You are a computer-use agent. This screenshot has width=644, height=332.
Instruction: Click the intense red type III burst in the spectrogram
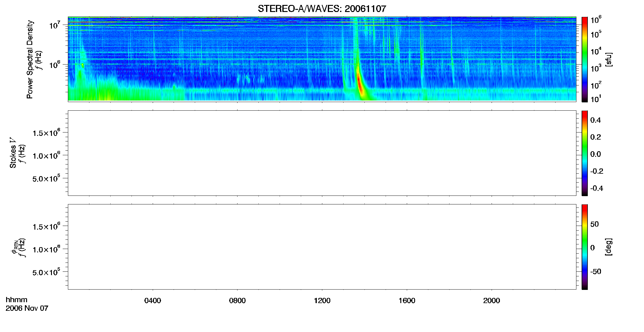pyautogui.click(x=360, y=85)
